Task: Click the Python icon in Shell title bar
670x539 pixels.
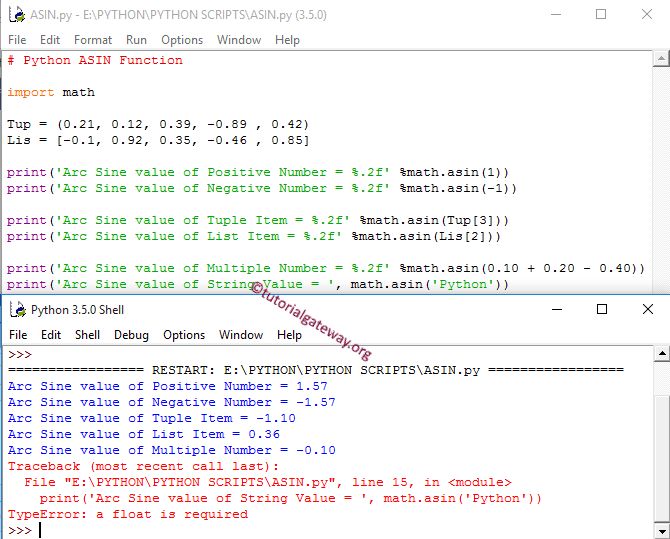Action: click(18, 309)
